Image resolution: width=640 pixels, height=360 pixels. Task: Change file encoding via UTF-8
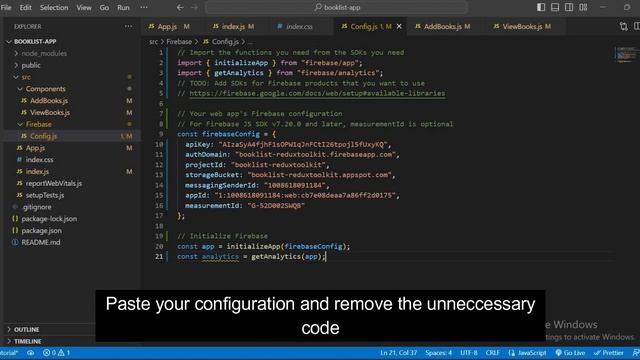click(469, 353)
